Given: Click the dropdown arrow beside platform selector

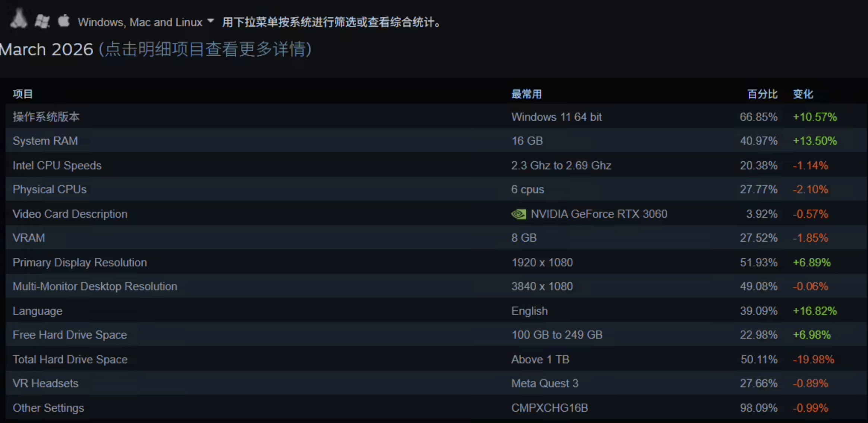Looking at the screenshot, I should click(211, 21).
